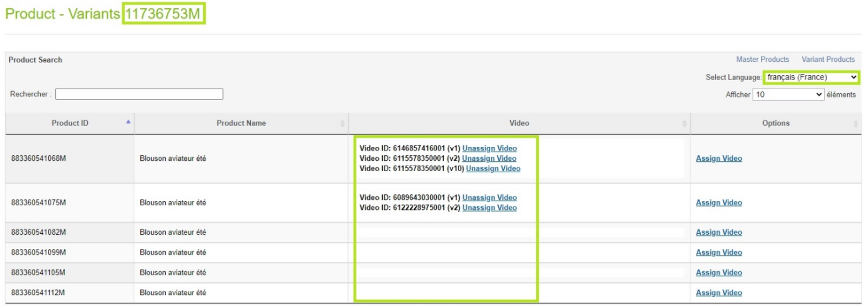Screen dimensions: 868x306
Task: Sort the Product Name column
Action: point(342,124)
